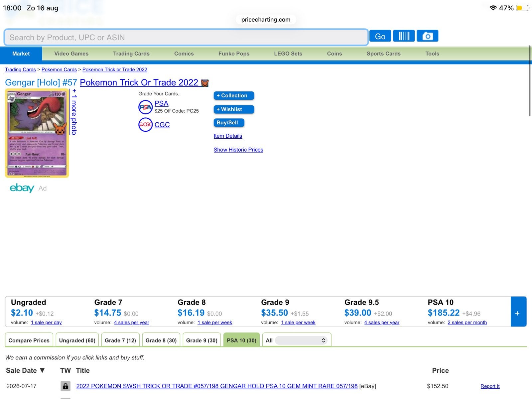Screen dimensions: 532x399
Task: Add card with + Wishlist button
Action: click(234, 109)
